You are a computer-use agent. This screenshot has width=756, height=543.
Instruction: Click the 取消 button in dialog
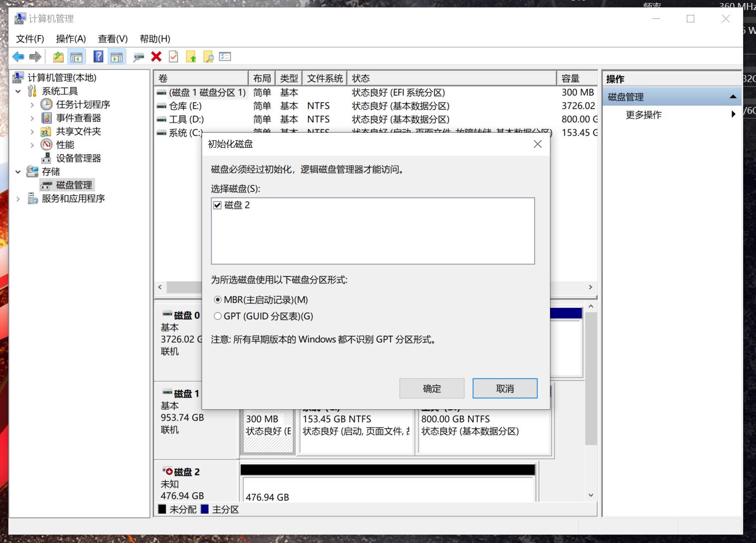(x=505, y=388)
